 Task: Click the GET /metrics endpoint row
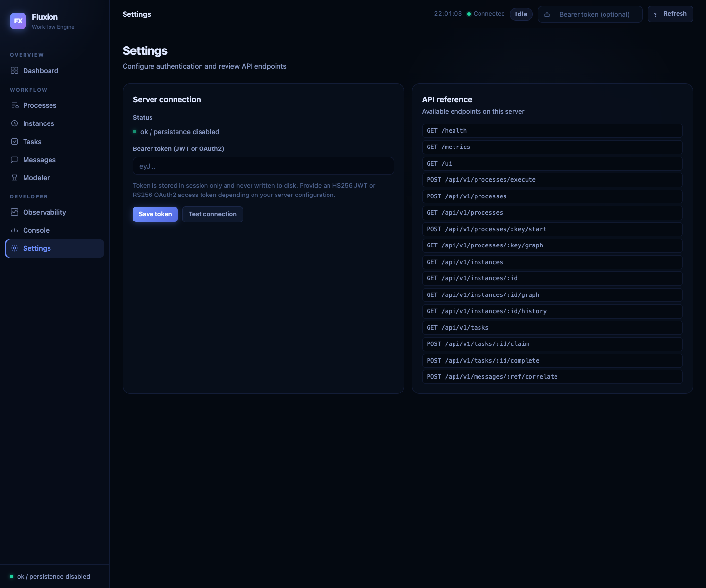553,147
